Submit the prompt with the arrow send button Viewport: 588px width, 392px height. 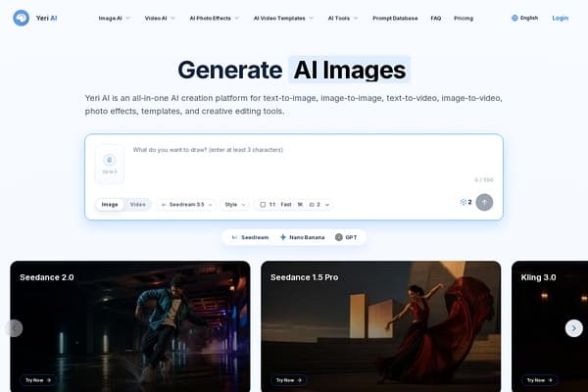(x=484, y=202)
